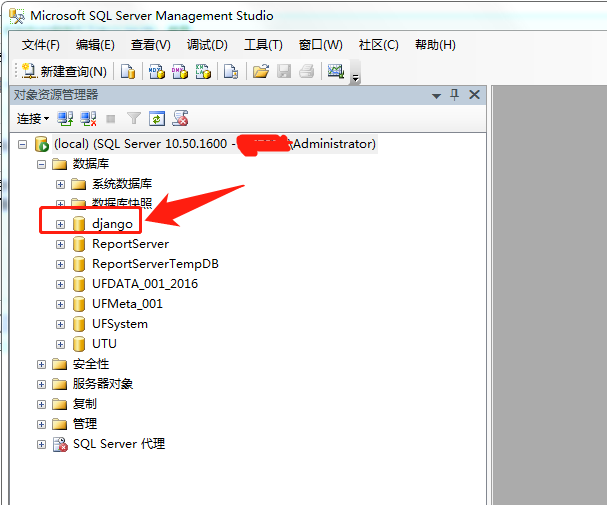
Task: Click the SQL Server Compact query icon
Action: pos(231,71)
